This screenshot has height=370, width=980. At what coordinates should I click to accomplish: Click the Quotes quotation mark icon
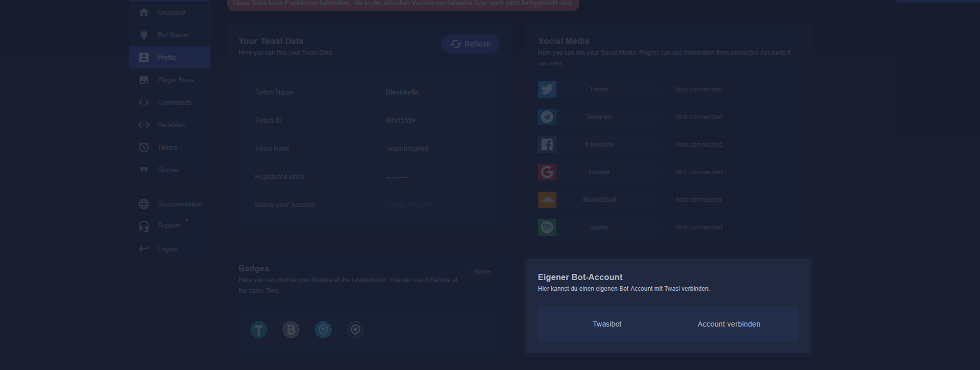(144, 170)
